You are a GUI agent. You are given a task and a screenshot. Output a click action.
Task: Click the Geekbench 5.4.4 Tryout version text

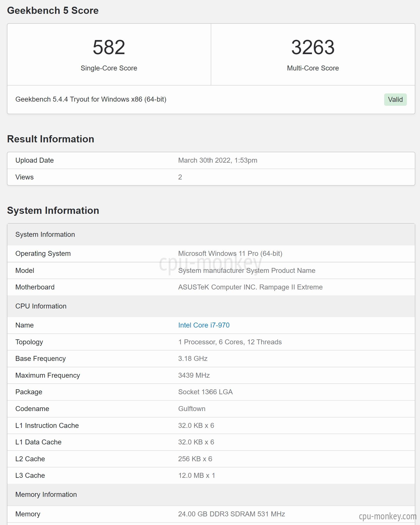point(91,99)
